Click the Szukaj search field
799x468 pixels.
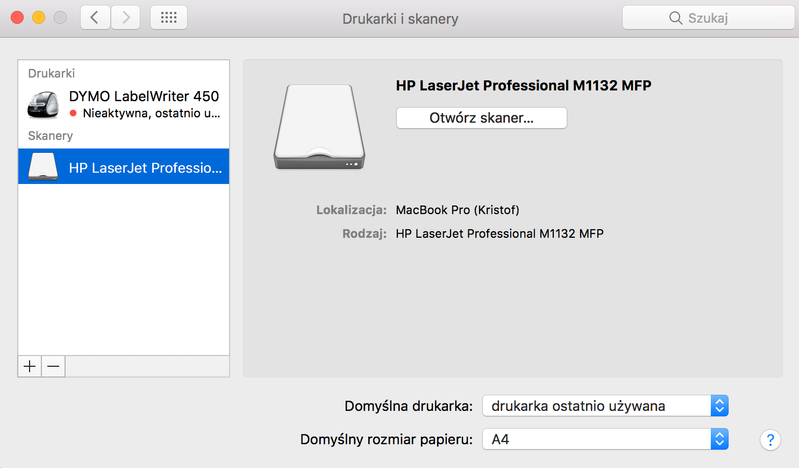[x=708, y=18]
